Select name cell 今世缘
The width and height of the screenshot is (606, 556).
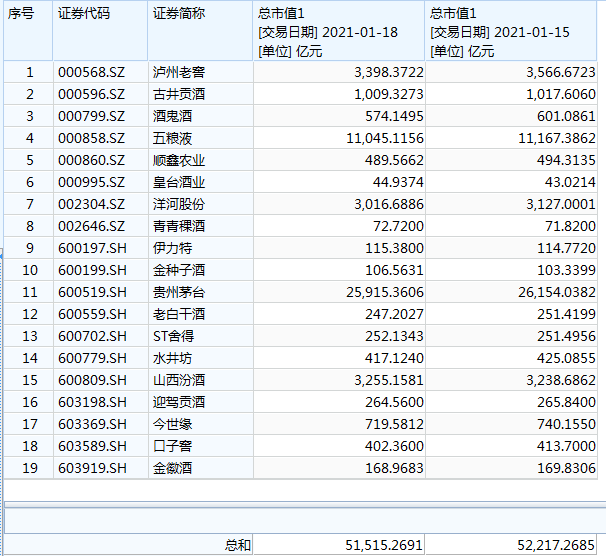pyautogui.click(x=201, y=425)
